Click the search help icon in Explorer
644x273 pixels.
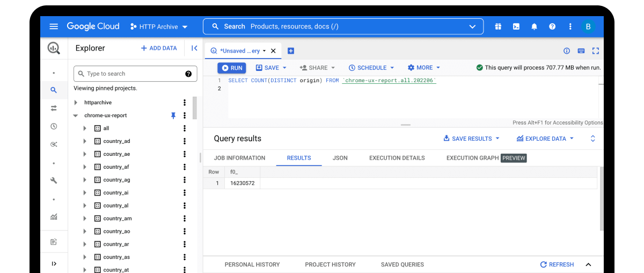tap(188, 74)
